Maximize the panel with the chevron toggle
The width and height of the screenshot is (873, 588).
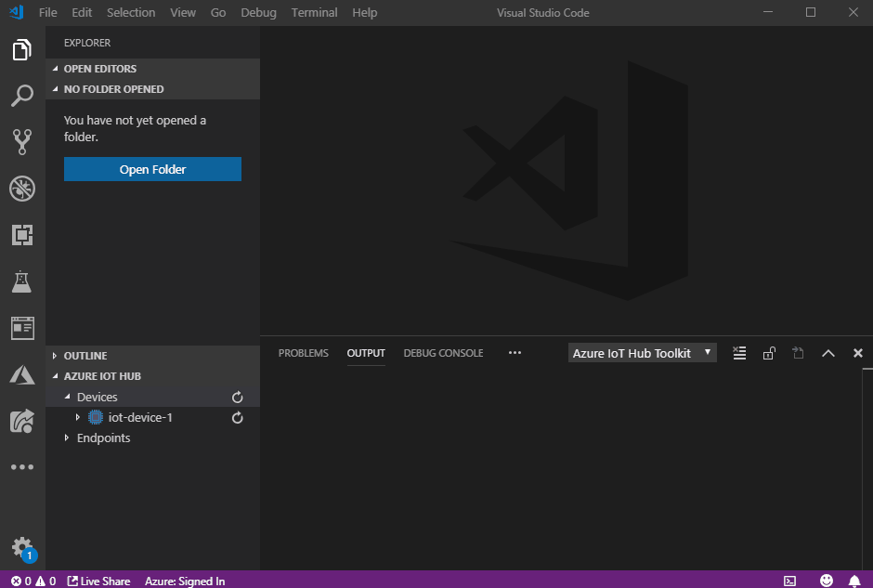(x=828, y=353)
